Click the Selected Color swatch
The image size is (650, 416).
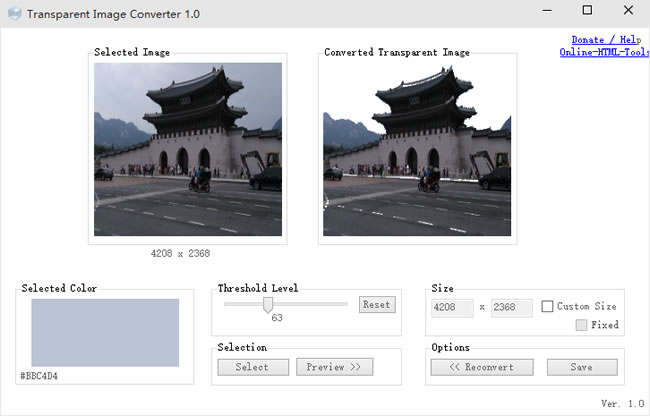(x=105, y=333)
